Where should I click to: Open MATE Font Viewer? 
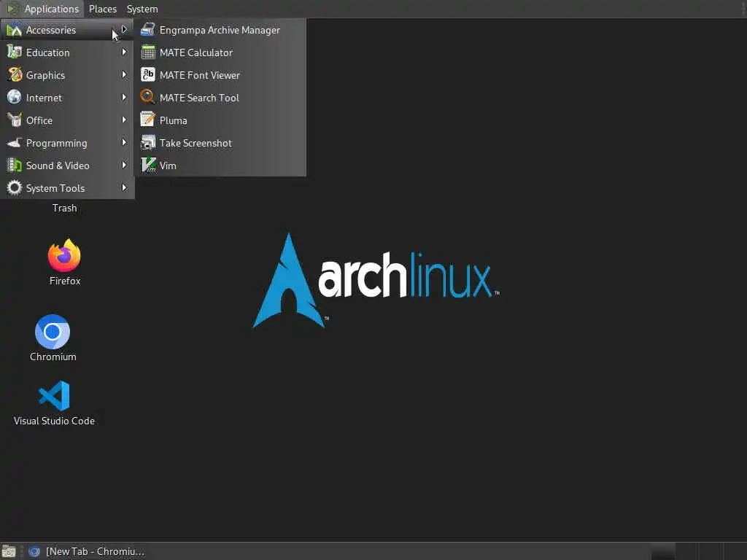(220, 75)
